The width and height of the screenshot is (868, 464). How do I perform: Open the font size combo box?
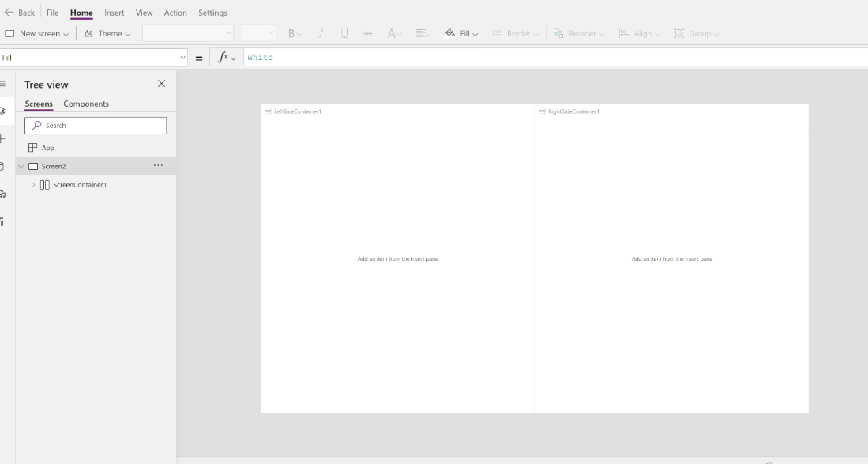tap(258, 33)
